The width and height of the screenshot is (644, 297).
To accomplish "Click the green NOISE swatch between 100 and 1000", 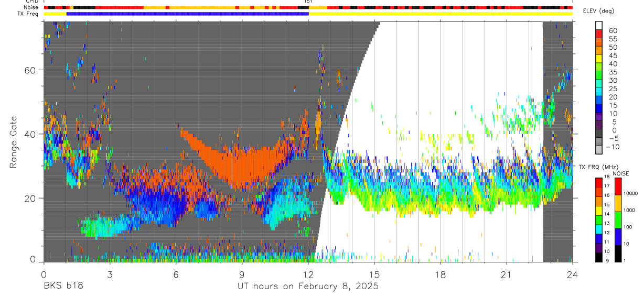I will pyautogui.click(x=618, y=220).
